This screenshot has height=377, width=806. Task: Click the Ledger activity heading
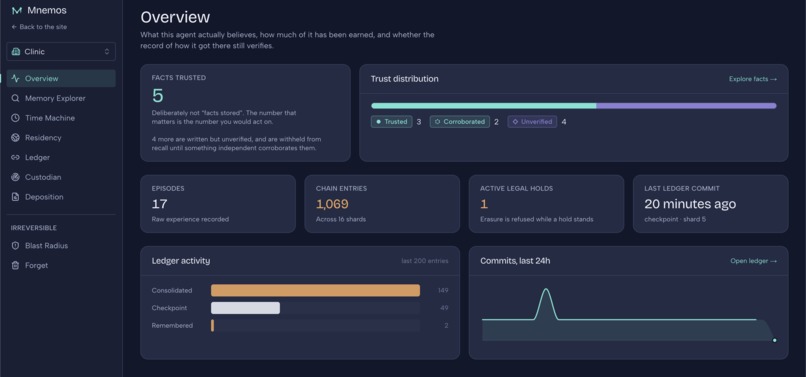click(181, 261)
